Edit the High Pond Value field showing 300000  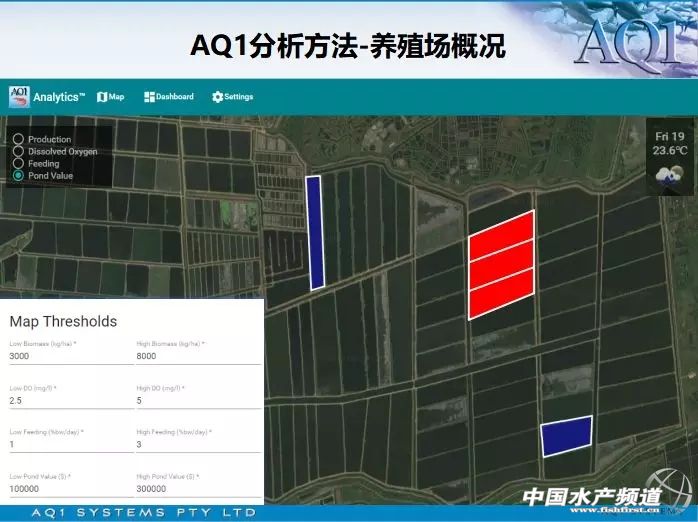(197, 489)
